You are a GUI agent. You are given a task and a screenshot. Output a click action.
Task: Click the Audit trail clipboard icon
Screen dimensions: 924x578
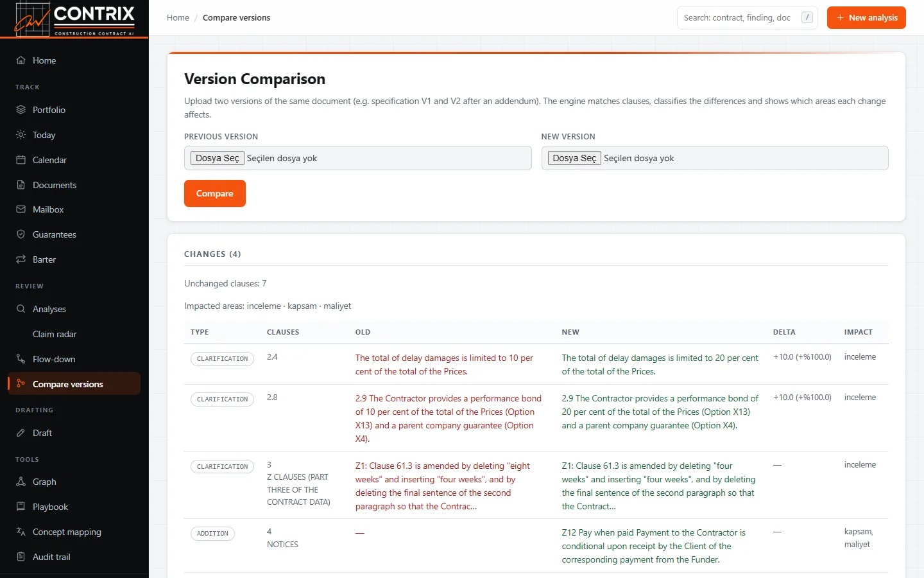21,557
